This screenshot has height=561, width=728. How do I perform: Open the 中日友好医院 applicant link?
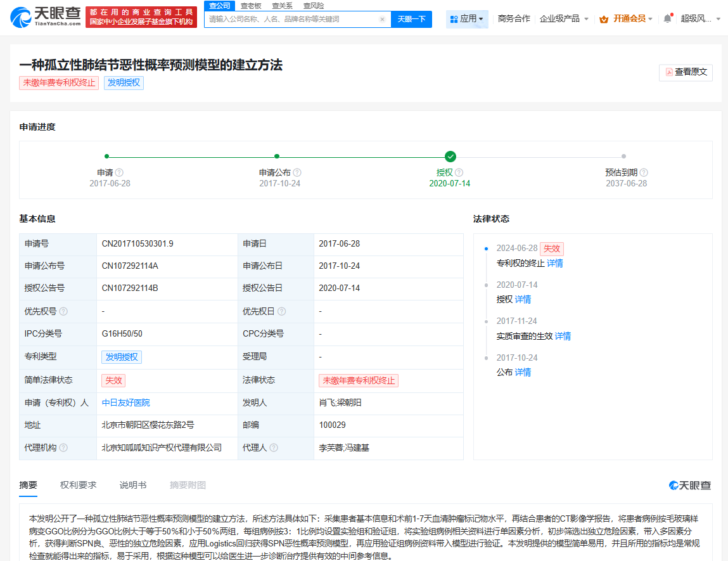pyautogui.click(x=127, y=403)
